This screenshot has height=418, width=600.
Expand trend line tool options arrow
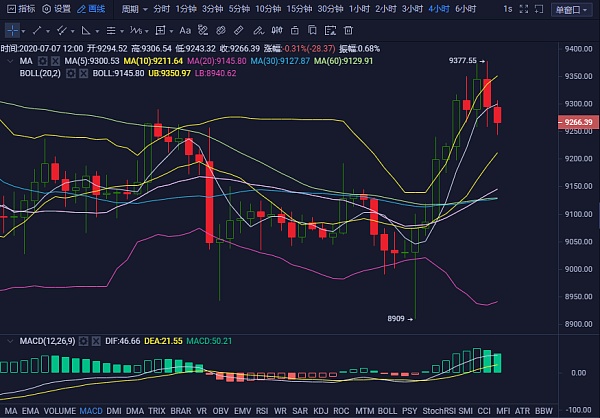pos(48,31)
